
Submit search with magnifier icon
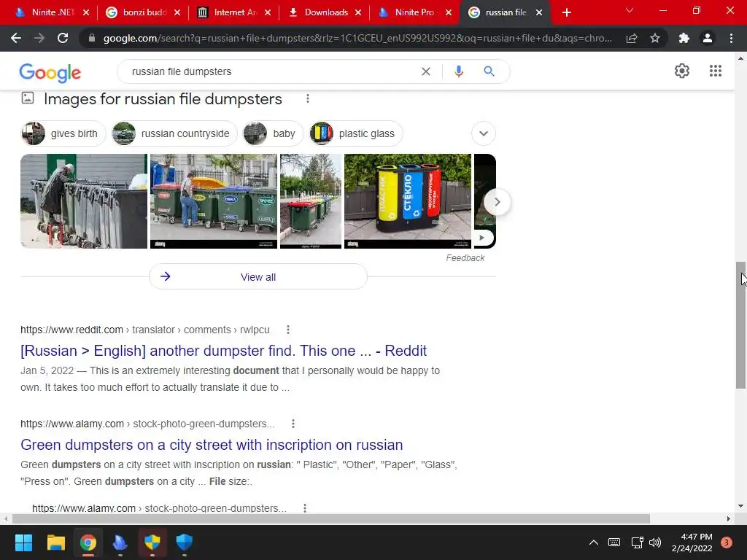(489, 71)
